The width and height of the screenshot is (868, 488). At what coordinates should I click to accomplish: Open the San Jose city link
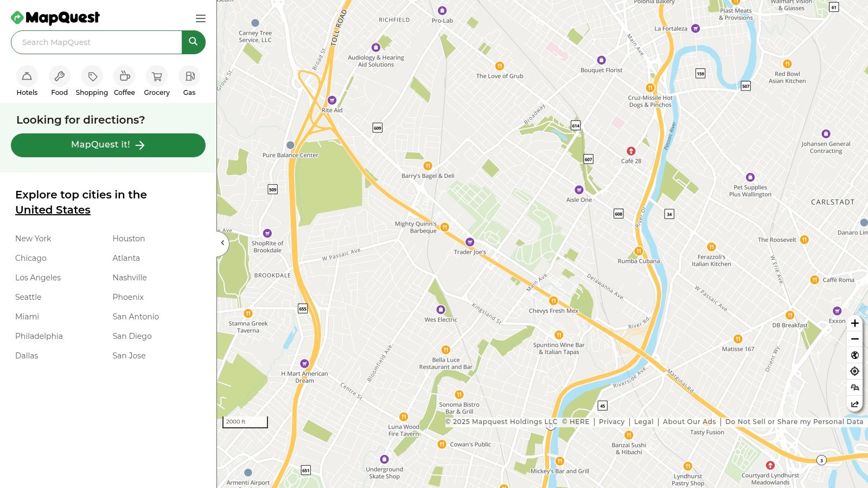(129, 356)
